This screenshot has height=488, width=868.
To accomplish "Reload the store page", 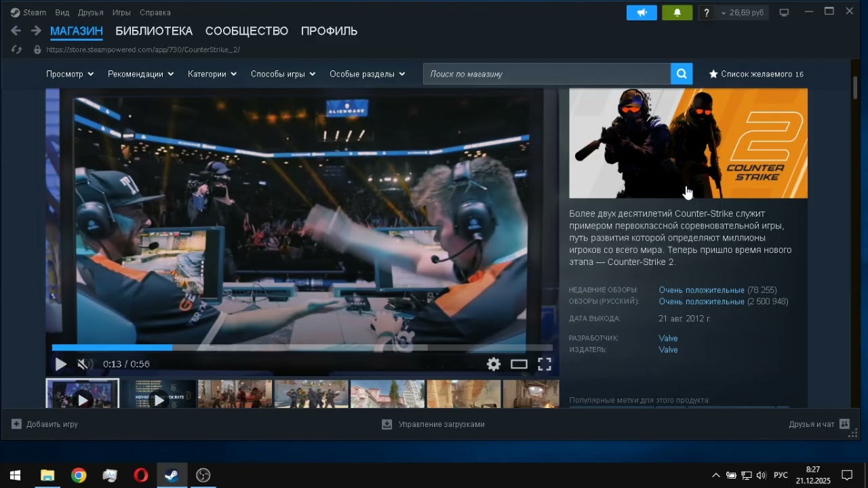I will (17, 49).
